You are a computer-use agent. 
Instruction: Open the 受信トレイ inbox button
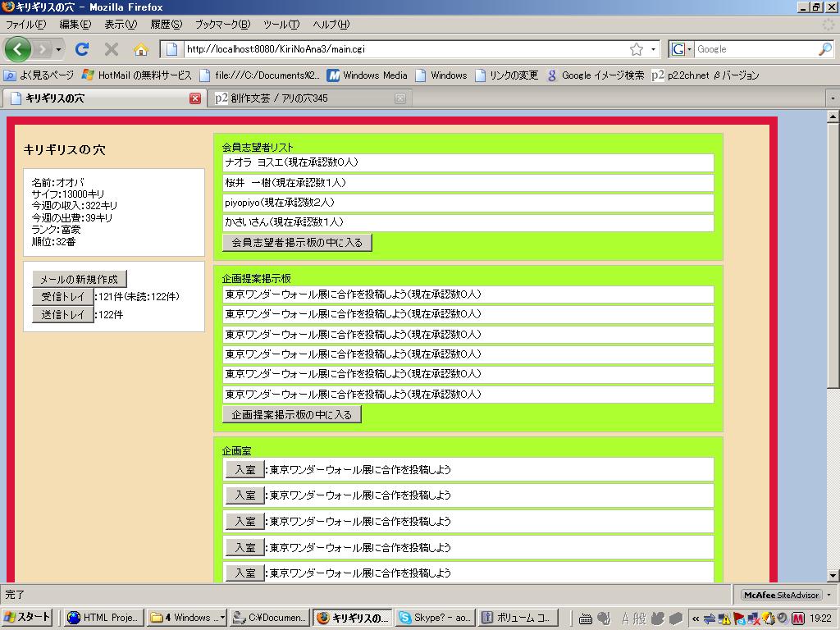tap(63, 297)
